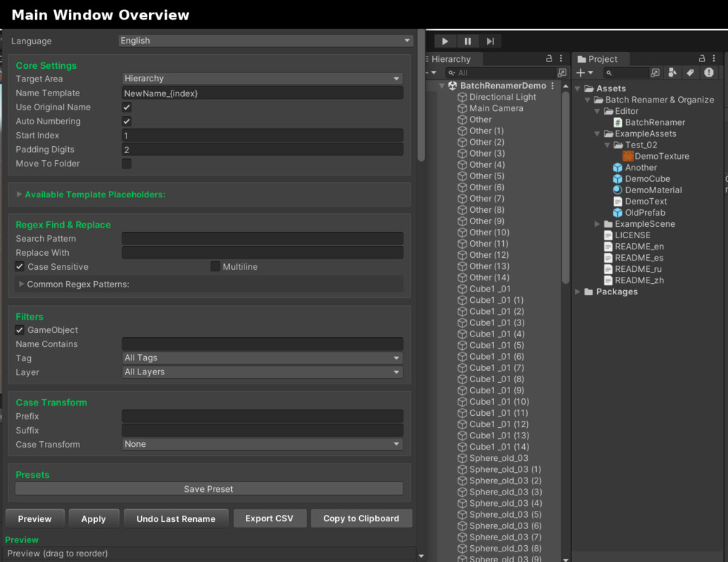Toggle the GameObject filter checkbox
This screenshot has height=562, width=728.
click(x=20, y=330)
